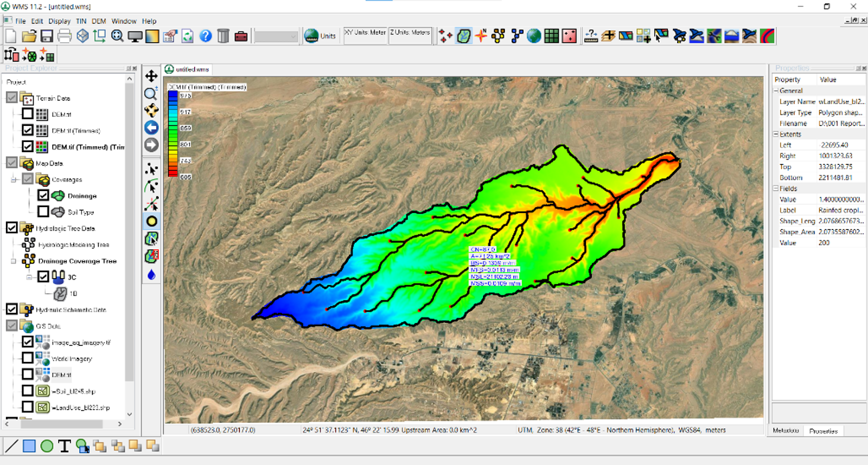868x465 pixels.
Task: Collapse the Coverages tree node
Action: (x=15, y=180)
